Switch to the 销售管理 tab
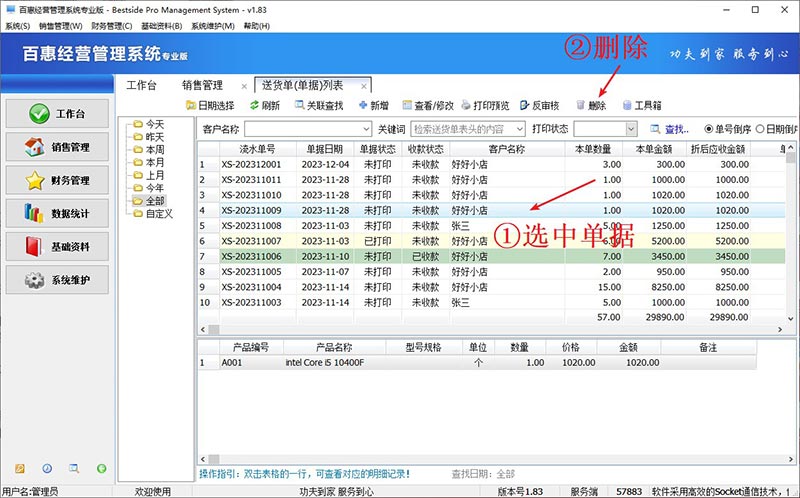 tap(203, 85)
